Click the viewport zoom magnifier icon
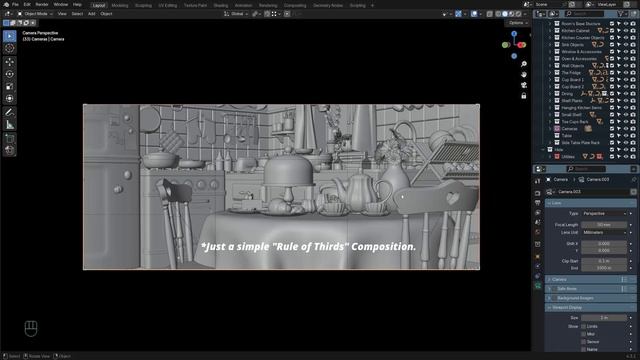The width and height of the screenshot is (640, 360). pyautogui.click(x=524, y=64)
